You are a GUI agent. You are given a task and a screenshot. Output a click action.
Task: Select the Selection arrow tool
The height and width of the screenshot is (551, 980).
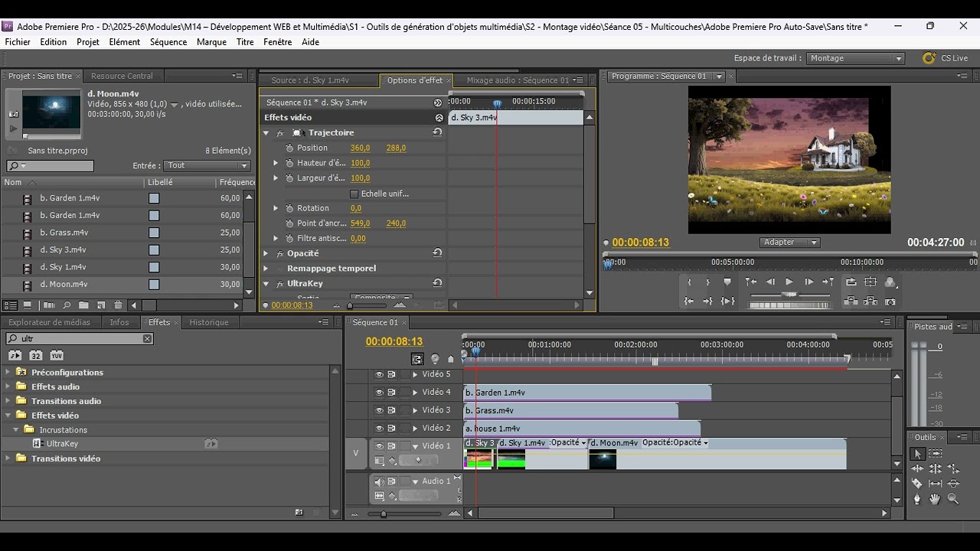[x=917, y=454]
